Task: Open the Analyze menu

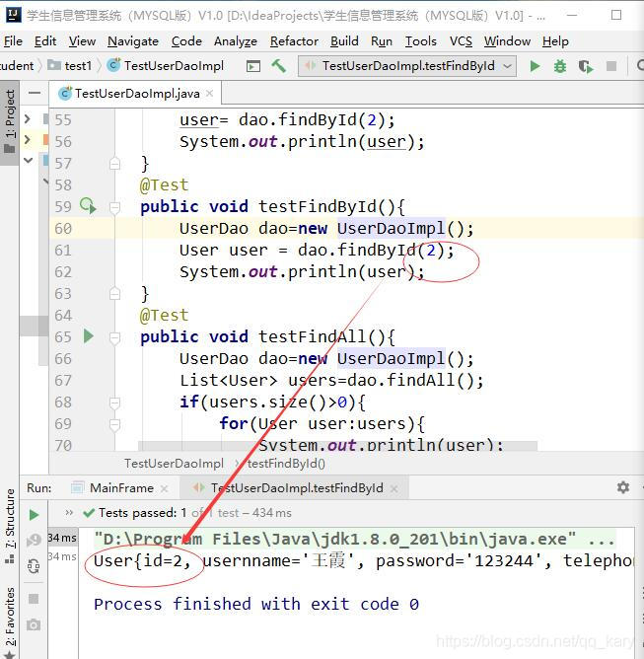Action: click(236, 41)
